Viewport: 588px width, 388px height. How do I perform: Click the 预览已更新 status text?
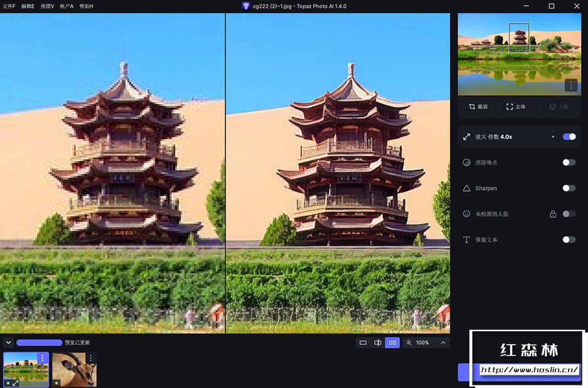tap(77, 342)
